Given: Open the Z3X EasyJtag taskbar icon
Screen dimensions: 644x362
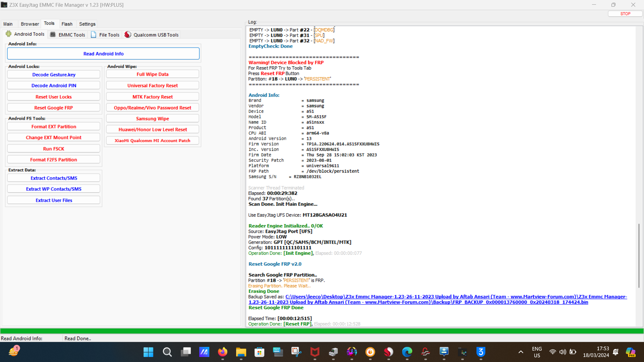Looking at the screenshot, I should point(481,352).
